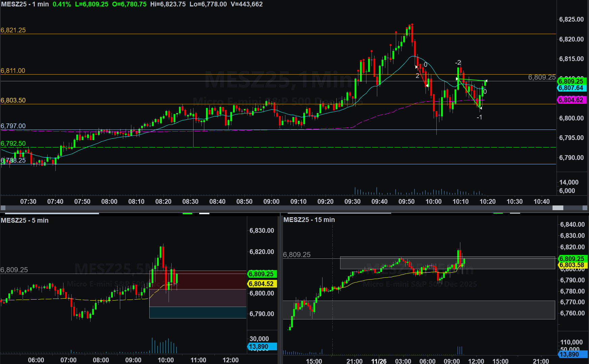
Task: Select the magenta 6,804.62 indicator price tag
Action: tap(571, 100)
